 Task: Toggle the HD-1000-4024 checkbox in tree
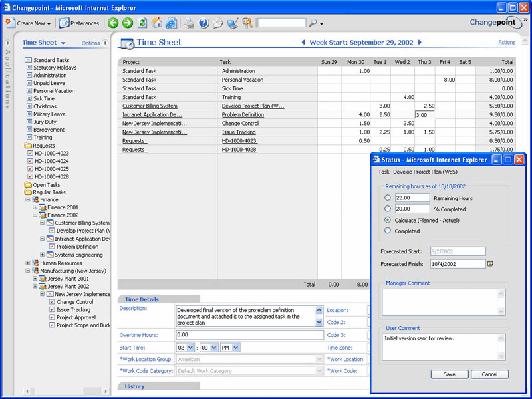point(30,161)
